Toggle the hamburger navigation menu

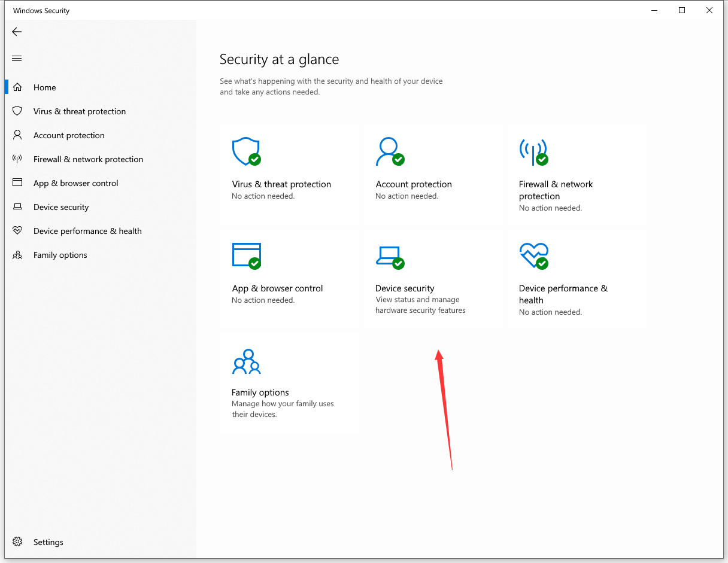pos(17,58)
